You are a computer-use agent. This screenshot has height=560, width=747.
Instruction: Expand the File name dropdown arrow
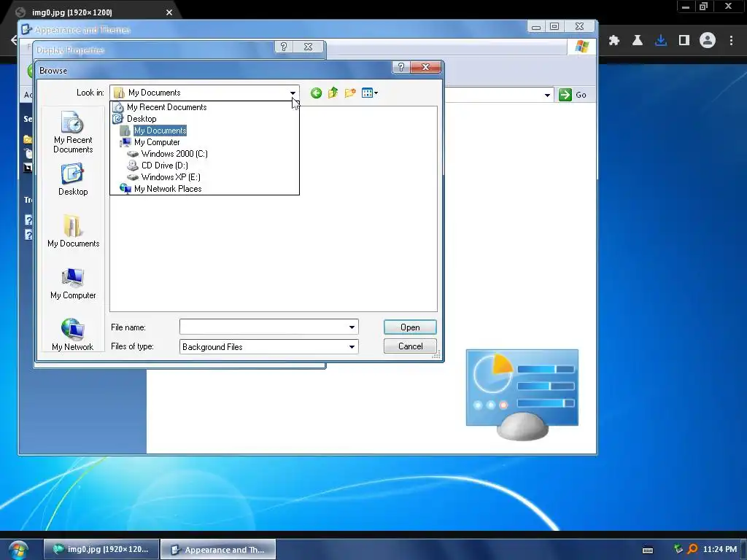pyautogui.click(x=352, y=327)
